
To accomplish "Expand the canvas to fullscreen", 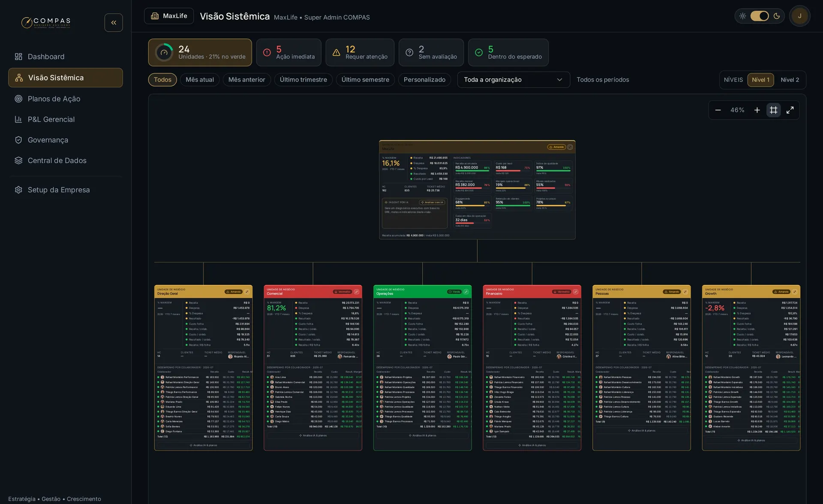I will (x=790, y=110).
